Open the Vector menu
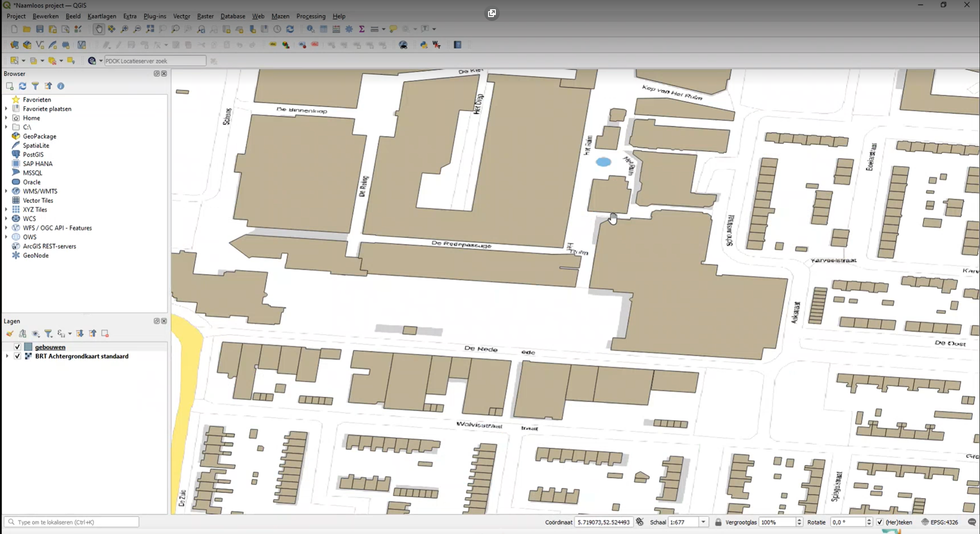 [x=182, y=16]
